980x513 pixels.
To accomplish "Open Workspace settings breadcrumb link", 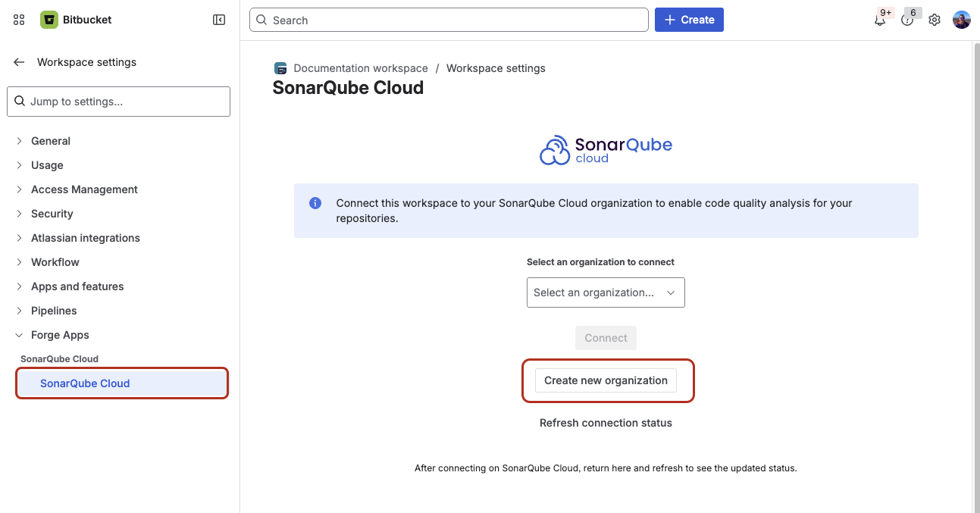I will tap(496, 68).
